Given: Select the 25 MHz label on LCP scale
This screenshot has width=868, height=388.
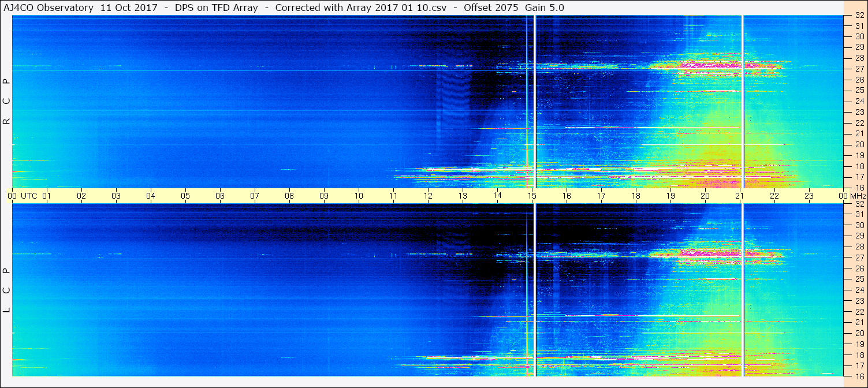Looking at the screenshot, I should (859, 279).
